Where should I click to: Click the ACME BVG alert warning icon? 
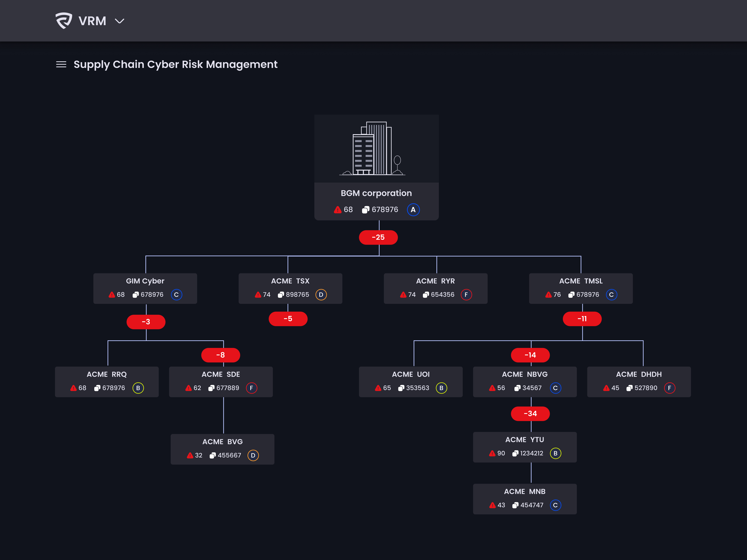click(x=190, y=455)
